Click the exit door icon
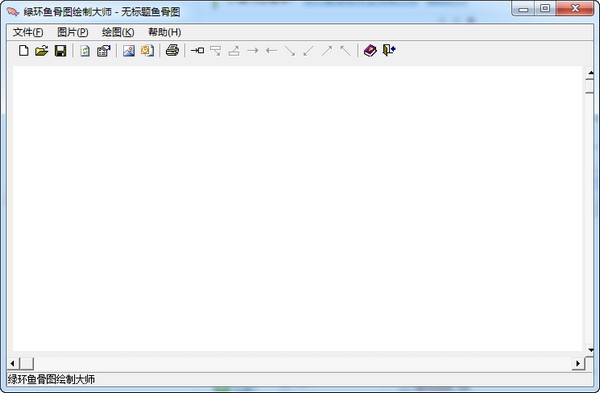600x393 pixels. click(x=389, y=51)
